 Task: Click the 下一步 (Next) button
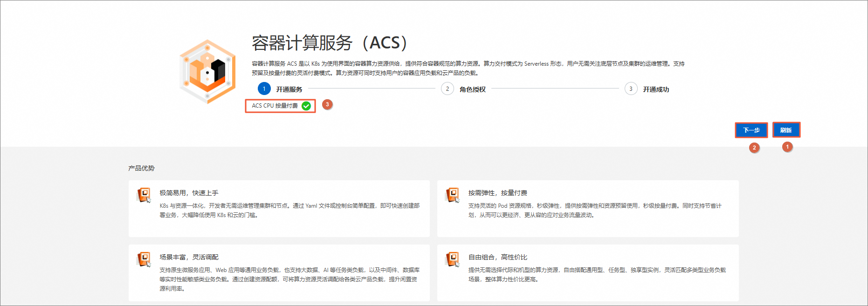pos(751,130)
